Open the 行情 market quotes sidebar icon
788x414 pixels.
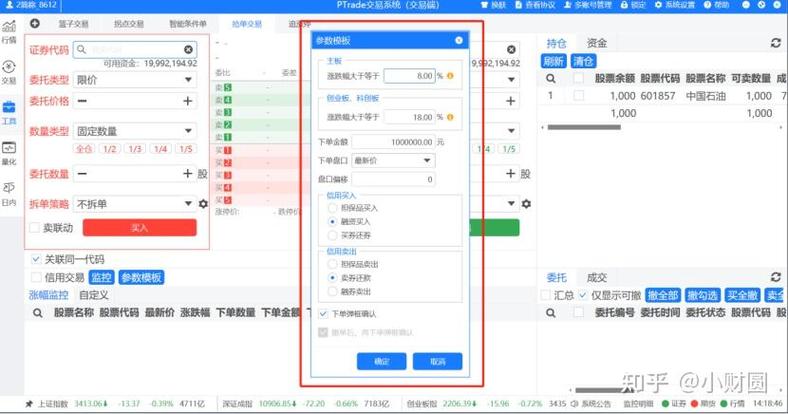point(9,31)
